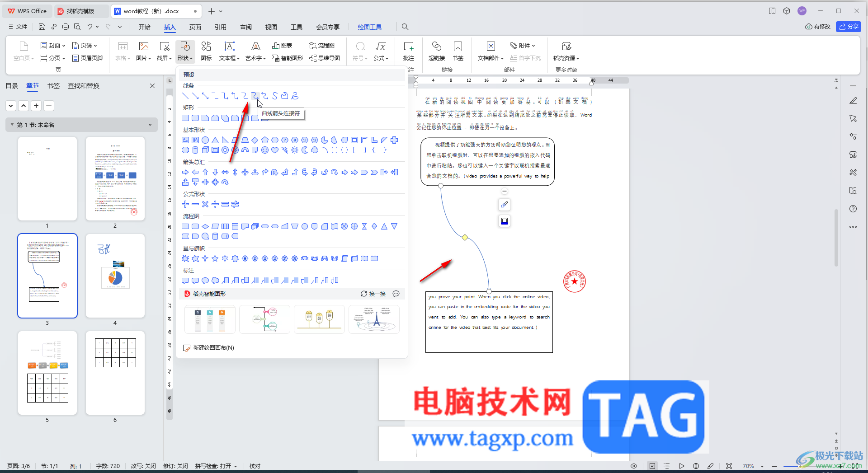Open page 4 thumbnail
Viewport: 868px width, 473px height.
115,276
